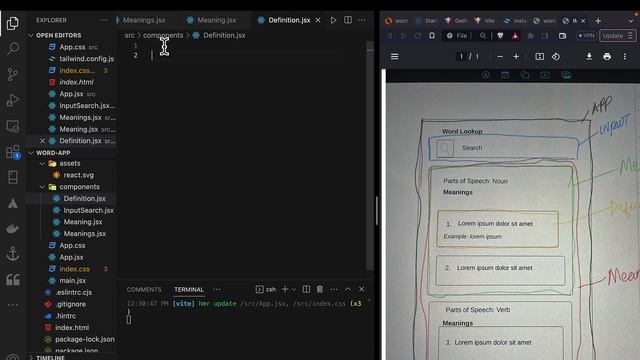Open a new browser tab
The height and width of the screenshot is (360, 640).
pos(598,21)
